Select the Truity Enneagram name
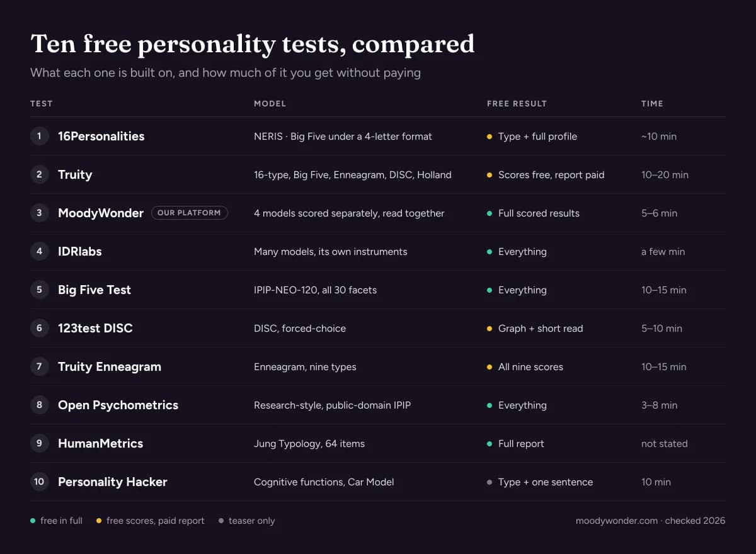Viewport: 756px width, 554px height. pos(110,366)
